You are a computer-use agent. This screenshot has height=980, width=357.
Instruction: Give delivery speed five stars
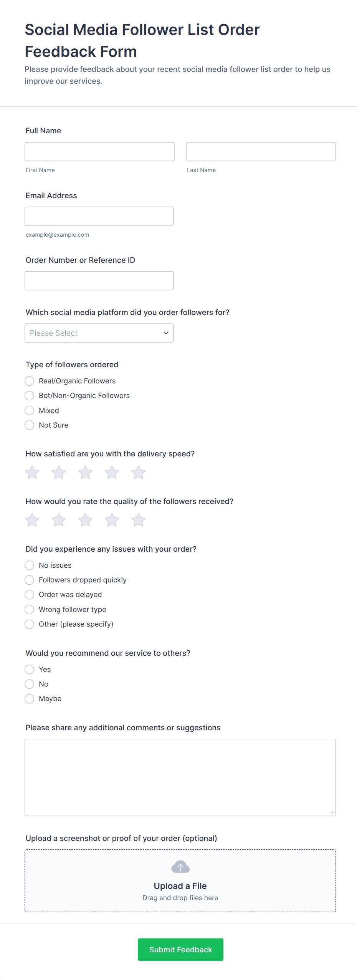coord(138,473)
